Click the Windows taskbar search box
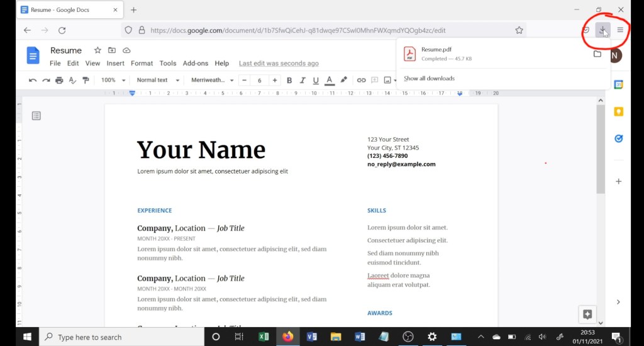The width and height of the screenshot is (644, 346). point(121,337)
